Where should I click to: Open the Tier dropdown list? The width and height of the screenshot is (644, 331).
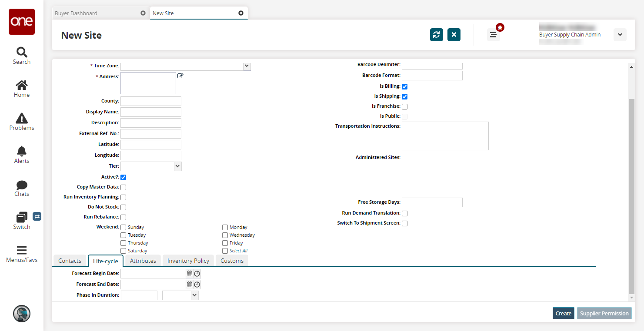click(x=177, y=166)
